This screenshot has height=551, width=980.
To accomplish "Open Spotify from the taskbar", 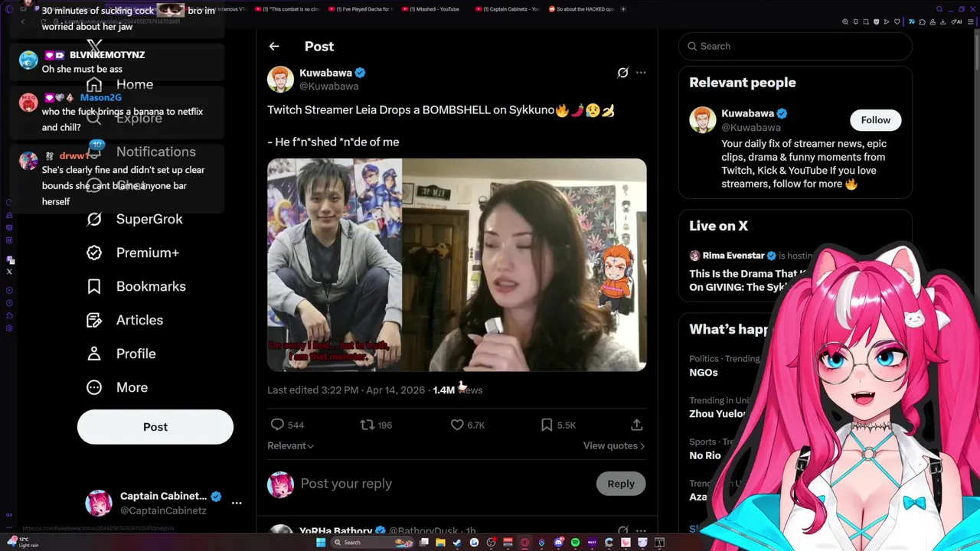I will click(575, 543).
